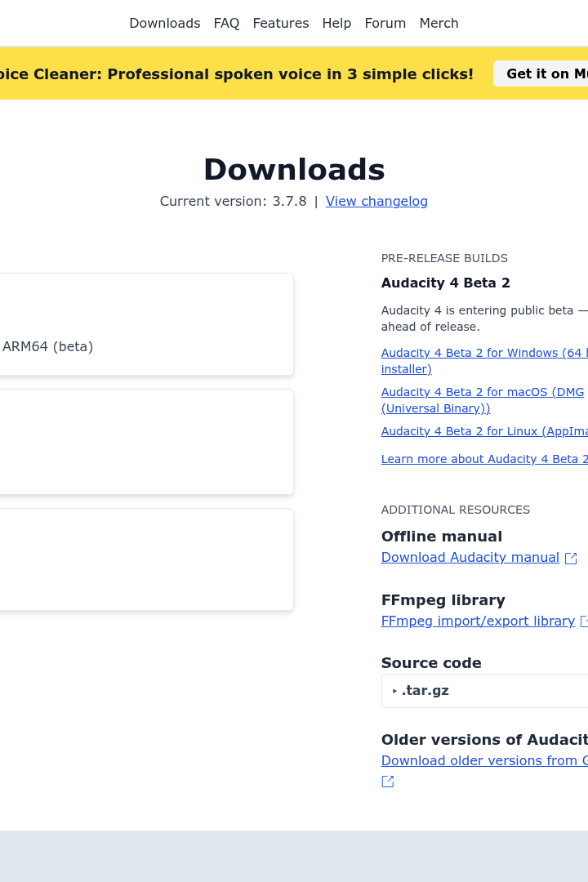Image resolution: width=588 pixels, height=882 pixels.
Task: Open Learn more about Audacity 4 Beta 2
Action: tap(484, 459)
